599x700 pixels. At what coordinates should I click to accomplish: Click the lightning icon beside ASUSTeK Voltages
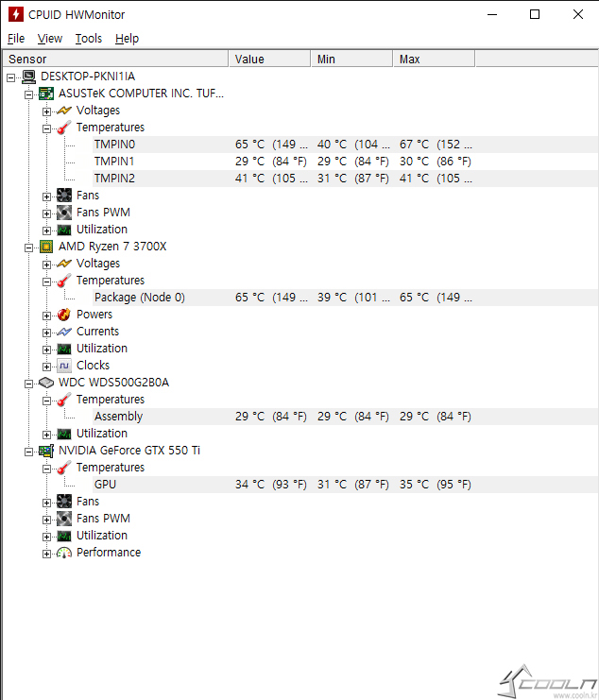point(64,111)
